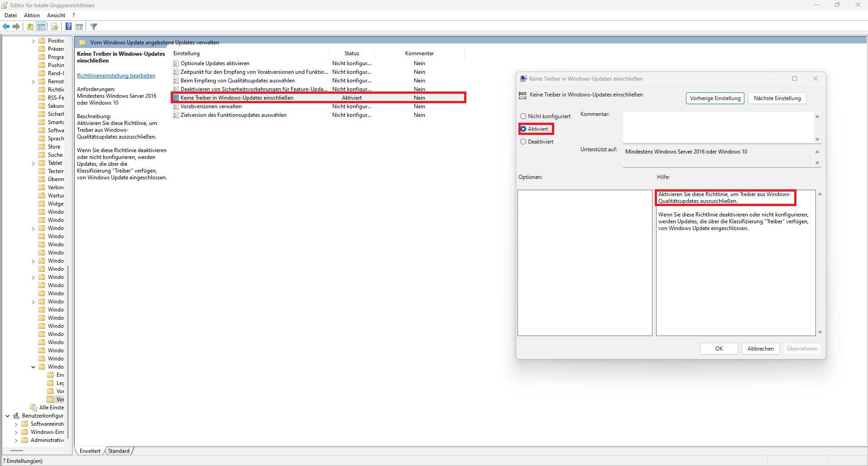The width and height of the screenshot is (868, 466).
Task: Click the Benutzerkonfiguration user icon
Action: click(16, 416)
